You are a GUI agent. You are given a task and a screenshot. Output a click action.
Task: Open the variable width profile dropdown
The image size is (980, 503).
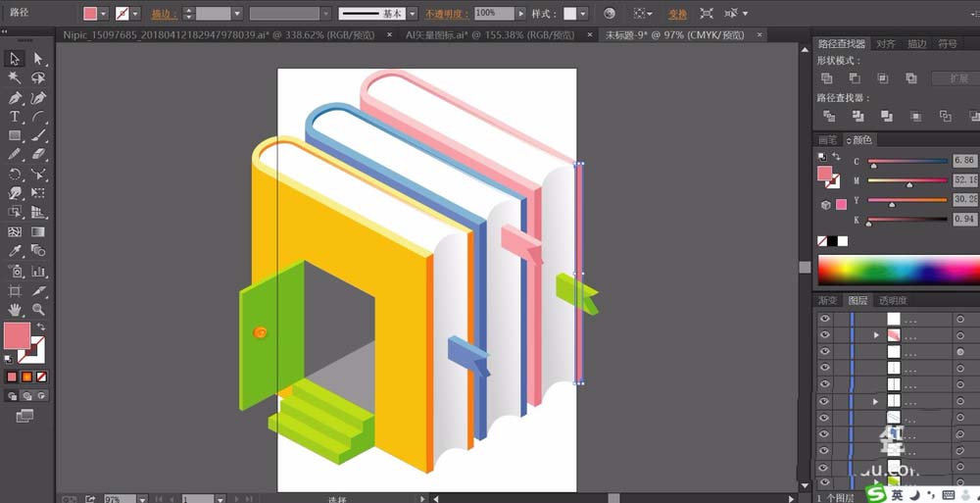coord(325,13)
